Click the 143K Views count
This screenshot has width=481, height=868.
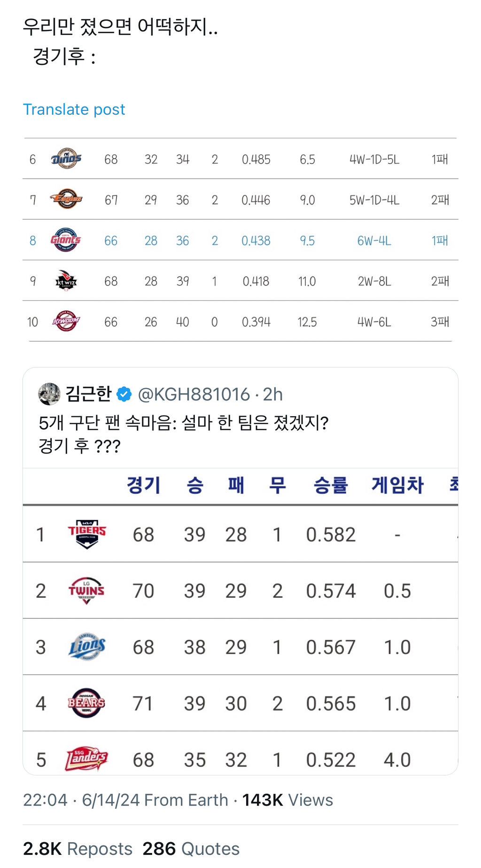point(287,800)
